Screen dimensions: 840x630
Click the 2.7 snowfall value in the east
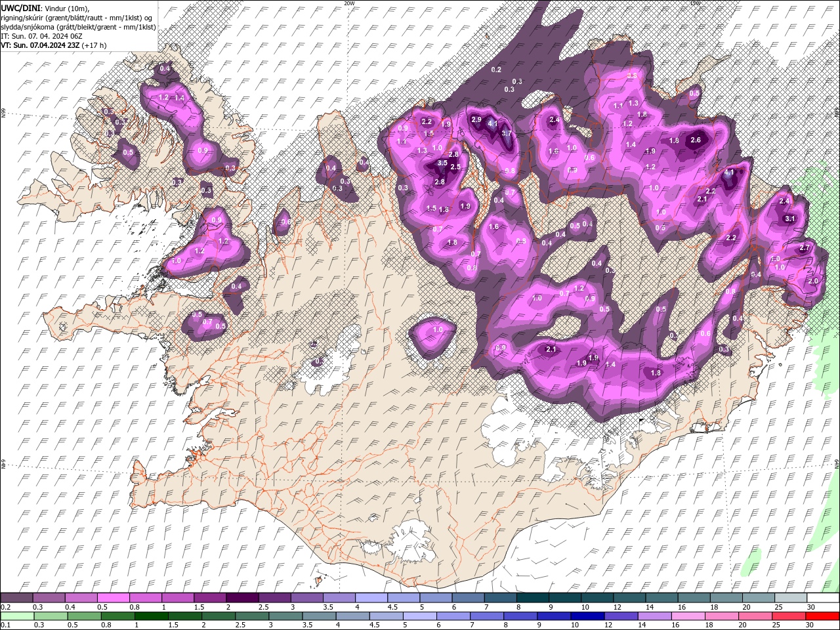tap(805, 248)
